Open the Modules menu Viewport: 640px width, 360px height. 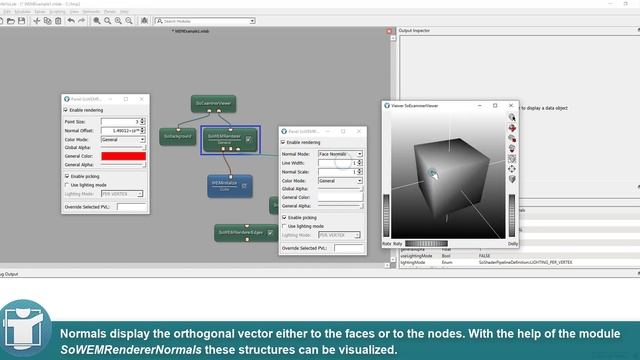point(22,11)
